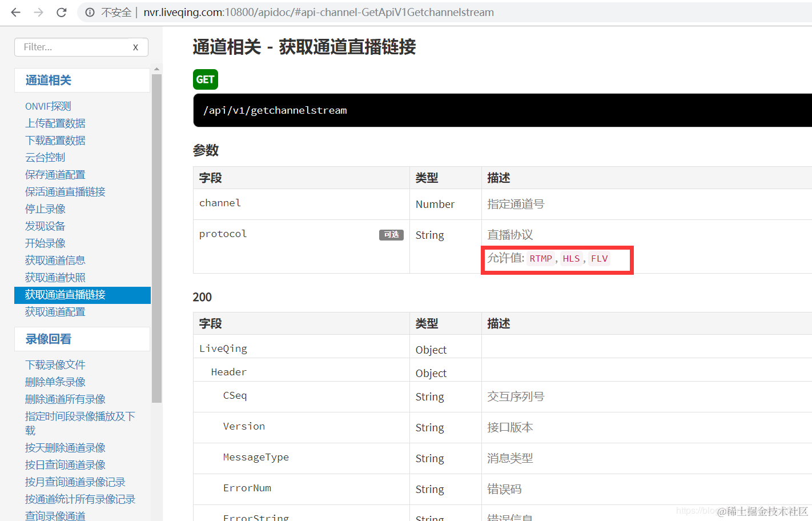
Task: Click the 消息类型 description
Action: [510, 458]
